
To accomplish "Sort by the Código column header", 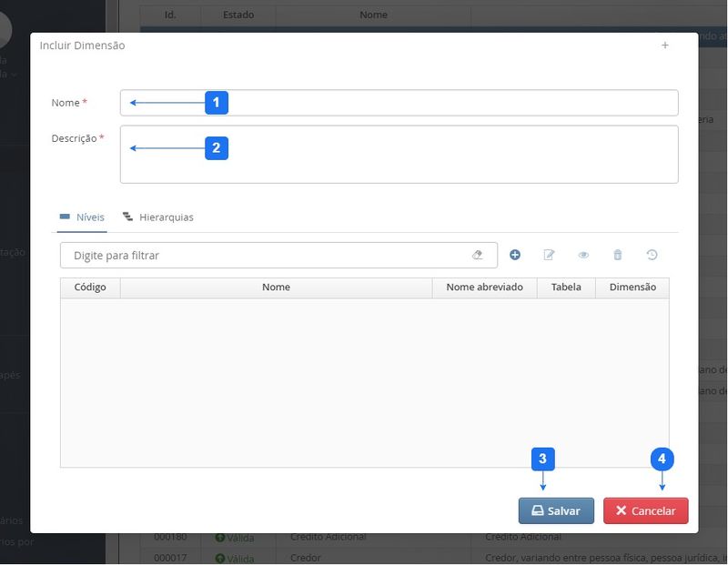I will click(x=90, y=288).
